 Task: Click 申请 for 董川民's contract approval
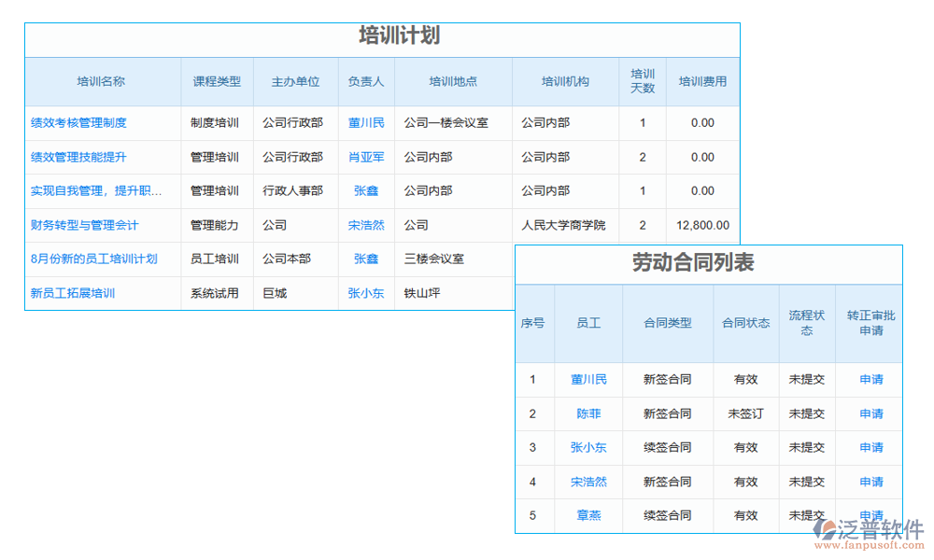pos(870,379)
